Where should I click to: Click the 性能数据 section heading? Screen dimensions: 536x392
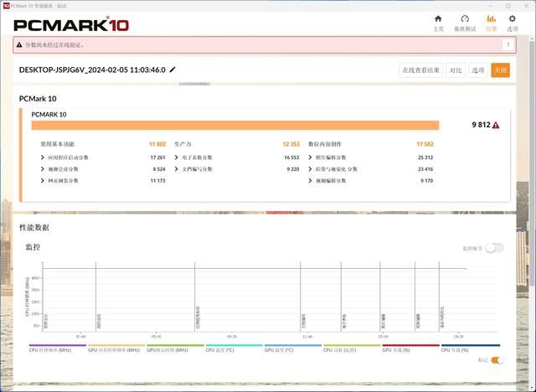tap(34, 228)
